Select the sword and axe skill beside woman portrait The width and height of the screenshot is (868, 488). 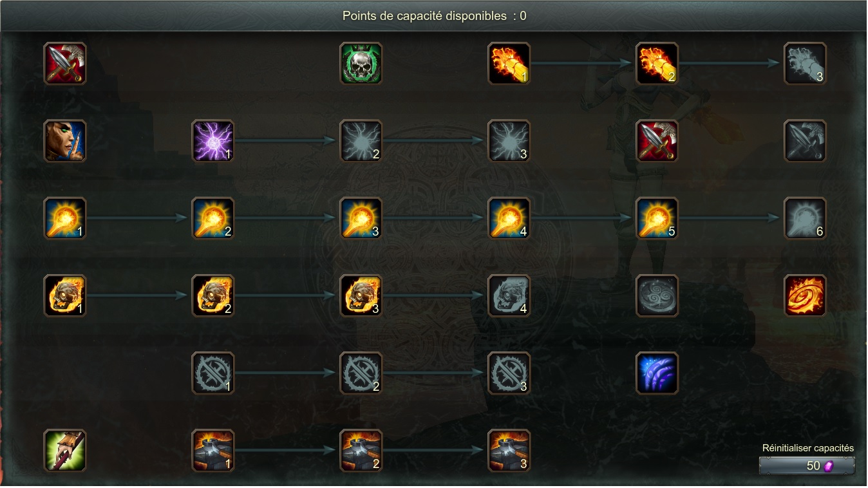(x=64, y=63)
